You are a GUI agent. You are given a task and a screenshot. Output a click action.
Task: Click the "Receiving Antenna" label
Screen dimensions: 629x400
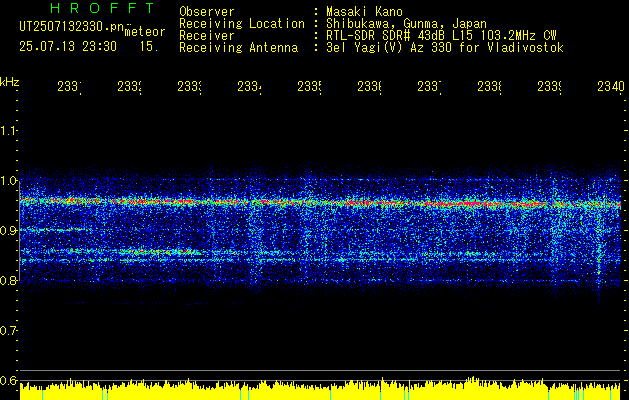point(238,48)
